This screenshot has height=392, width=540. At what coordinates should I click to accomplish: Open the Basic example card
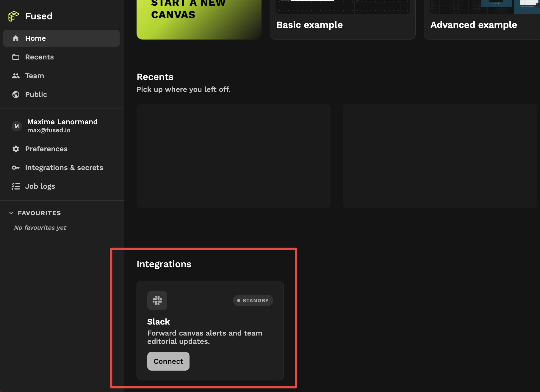click(342, 21)
